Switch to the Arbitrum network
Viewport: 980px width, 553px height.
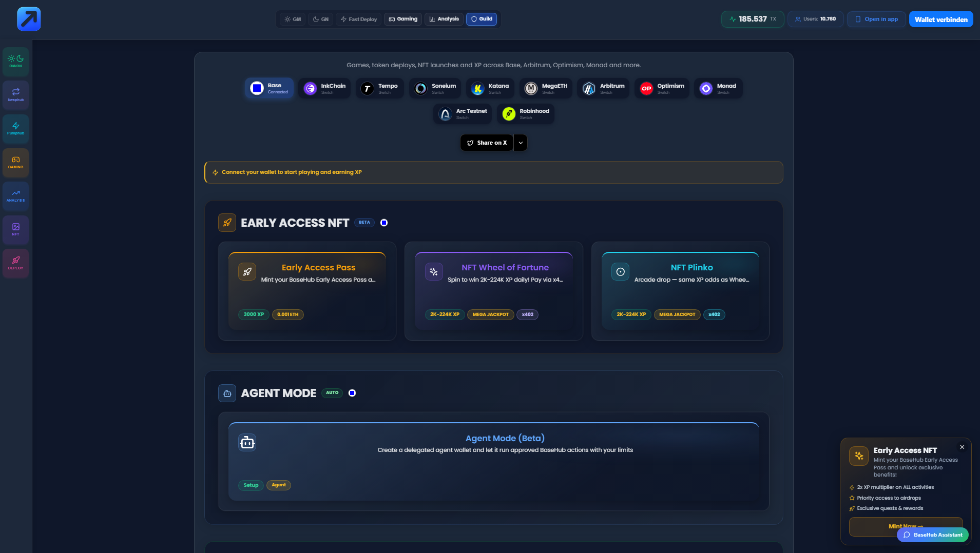[603, 88]
